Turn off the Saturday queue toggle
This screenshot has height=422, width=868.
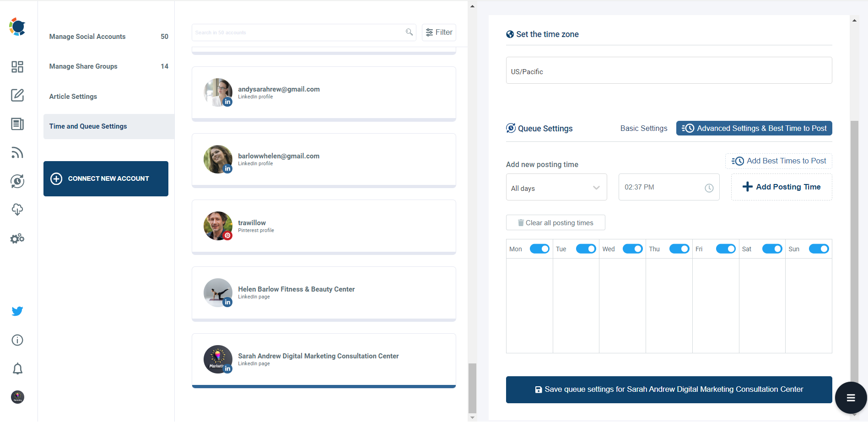click(772, 249)
